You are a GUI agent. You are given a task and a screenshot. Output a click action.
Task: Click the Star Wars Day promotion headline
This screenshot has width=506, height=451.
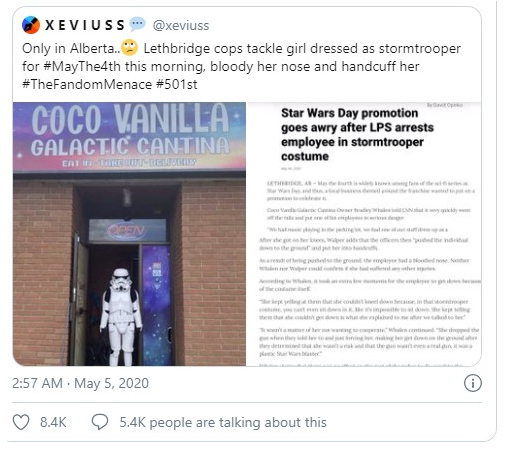[x=357, y=134]
